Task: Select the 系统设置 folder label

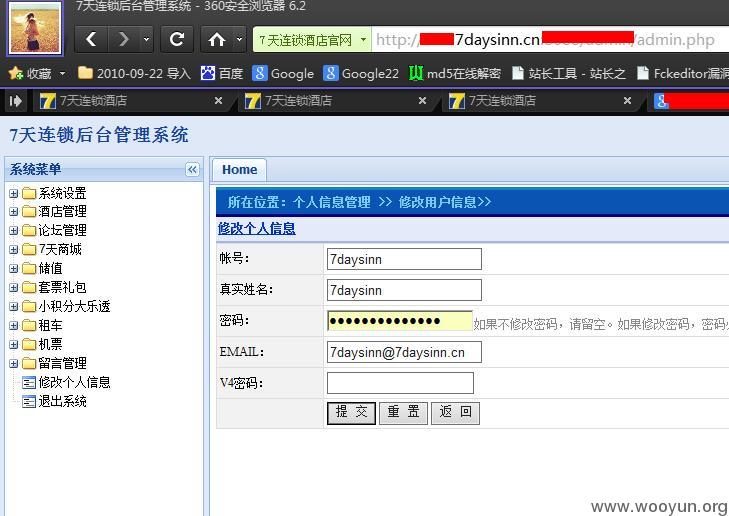Action: (x=62, y=193)
